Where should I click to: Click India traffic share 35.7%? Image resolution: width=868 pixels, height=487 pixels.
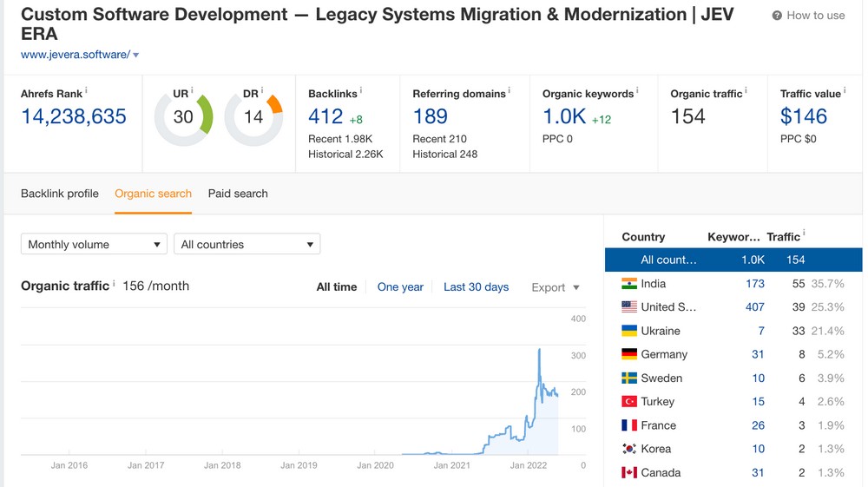tap(827, 283)
